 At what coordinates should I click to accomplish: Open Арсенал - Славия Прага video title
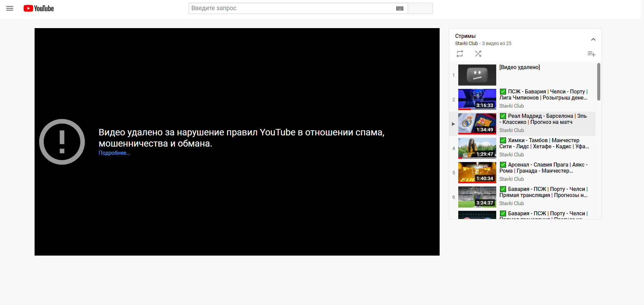click(x=544, y=168)
